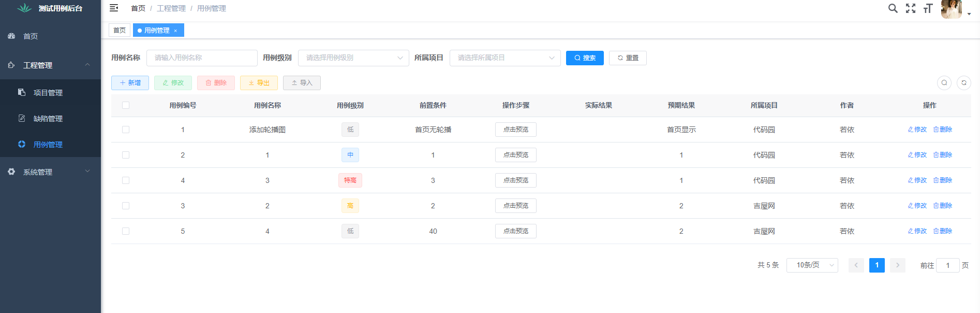The image size is (980, 313).
Task: Open 用例管理 in the sidebar
Action: click(x=50, y=144)
